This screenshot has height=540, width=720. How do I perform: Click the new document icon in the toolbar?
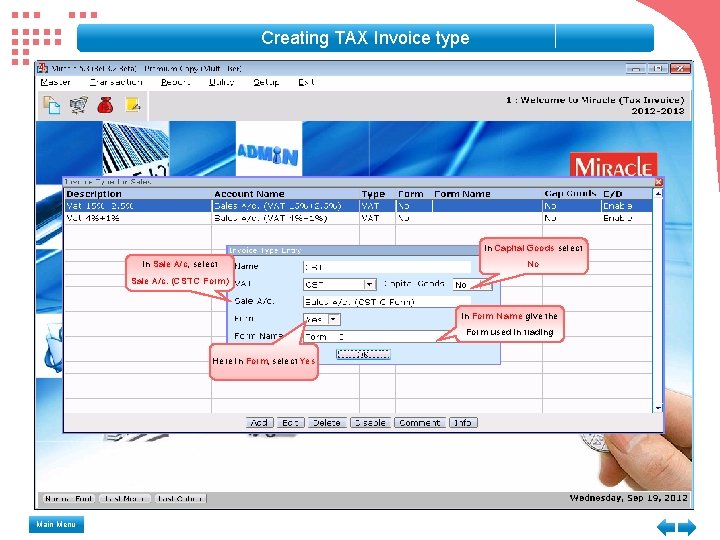point(51,105)
